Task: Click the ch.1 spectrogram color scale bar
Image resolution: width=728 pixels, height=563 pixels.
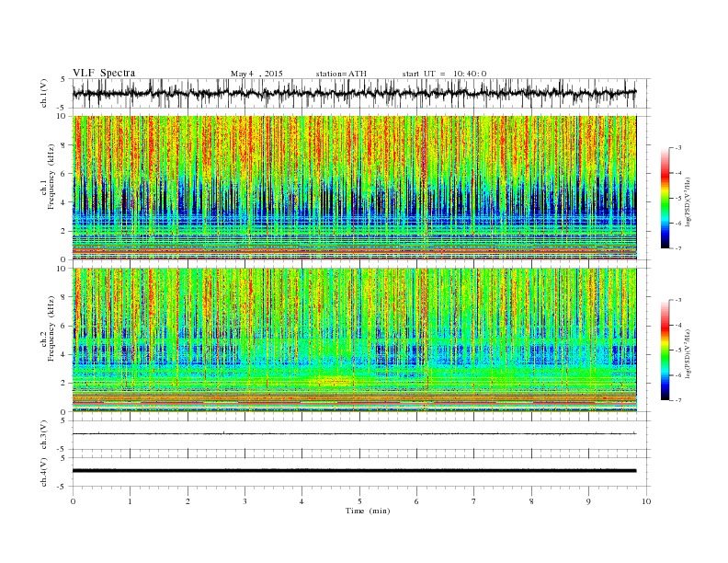Action: tap(665, 198)
